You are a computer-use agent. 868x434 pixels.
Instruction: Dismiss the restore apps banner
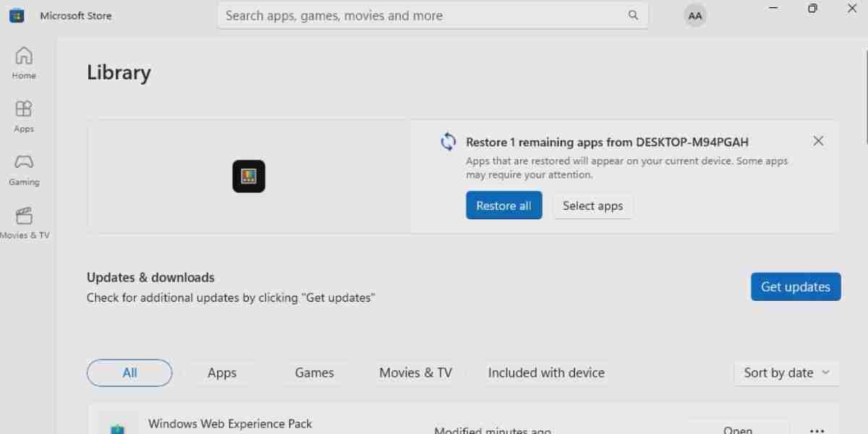(818, 140)
